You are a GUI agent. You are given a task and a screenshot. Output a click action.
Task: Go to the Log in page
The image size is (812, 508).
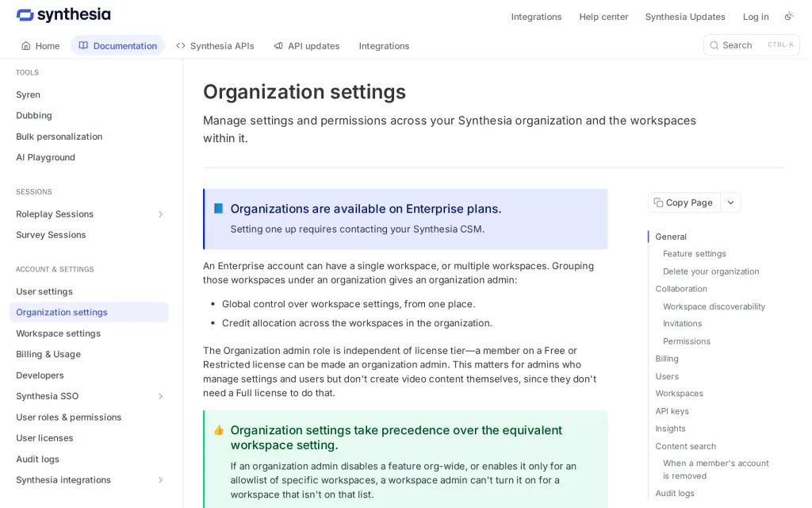[x=756, y=17]
